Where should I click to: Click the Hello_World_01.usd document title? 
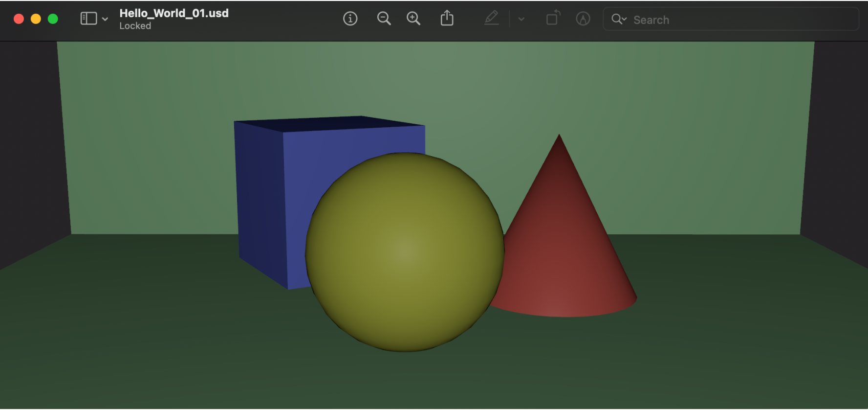pos(174,13)
